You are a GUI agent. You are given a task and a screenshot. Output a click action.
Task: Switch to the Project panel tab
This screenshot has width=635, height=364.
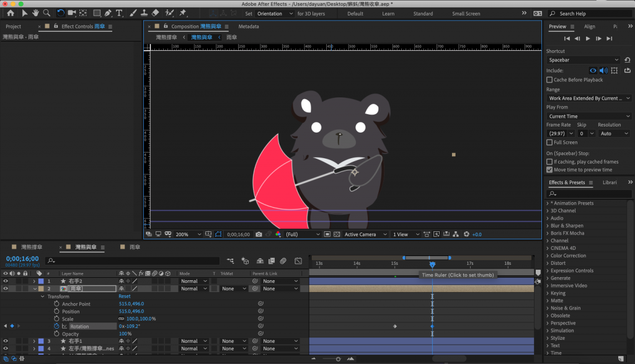pos(14,26)
